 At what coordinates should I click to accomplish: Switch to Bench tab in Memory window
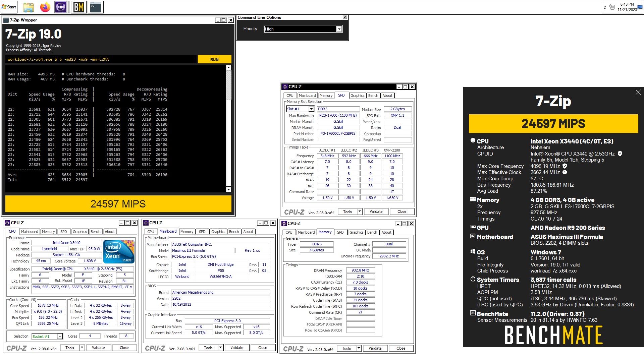pyautogui.click(x=372, y=232)
